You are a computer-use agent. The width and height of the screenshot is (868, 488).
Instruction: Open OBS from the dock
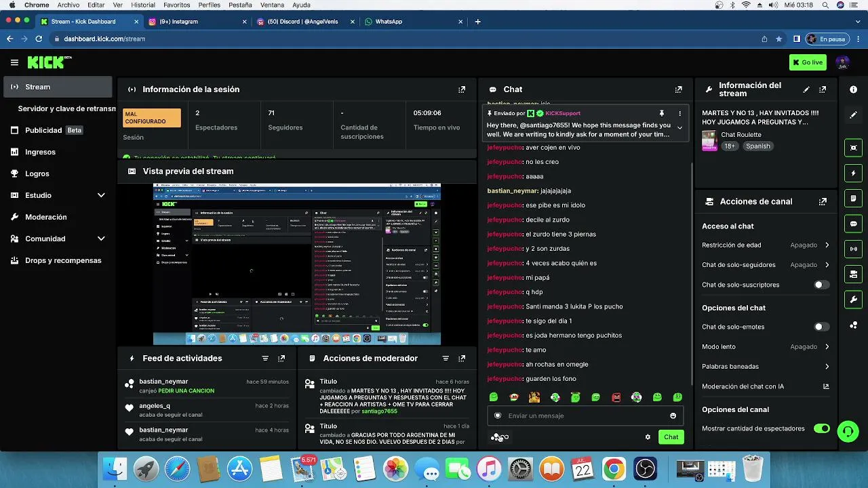tap(645, 469)
